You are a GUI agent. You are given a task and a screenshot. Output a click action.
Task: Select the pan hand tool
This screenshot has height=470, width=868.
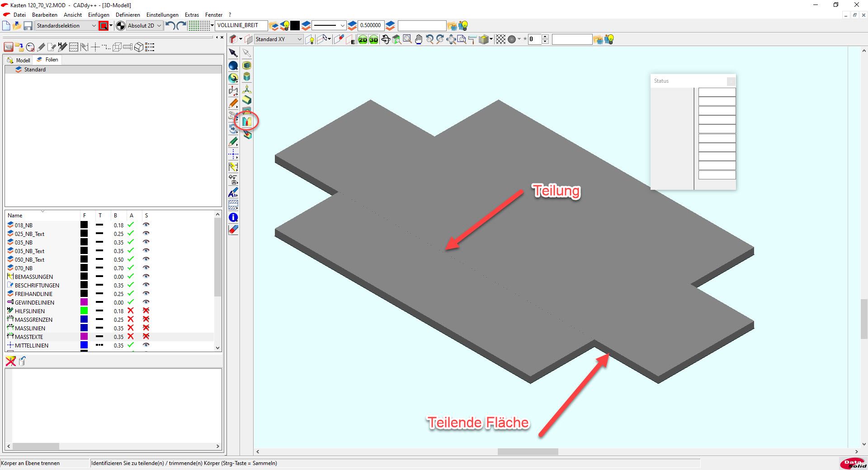[x=419, y=40]
